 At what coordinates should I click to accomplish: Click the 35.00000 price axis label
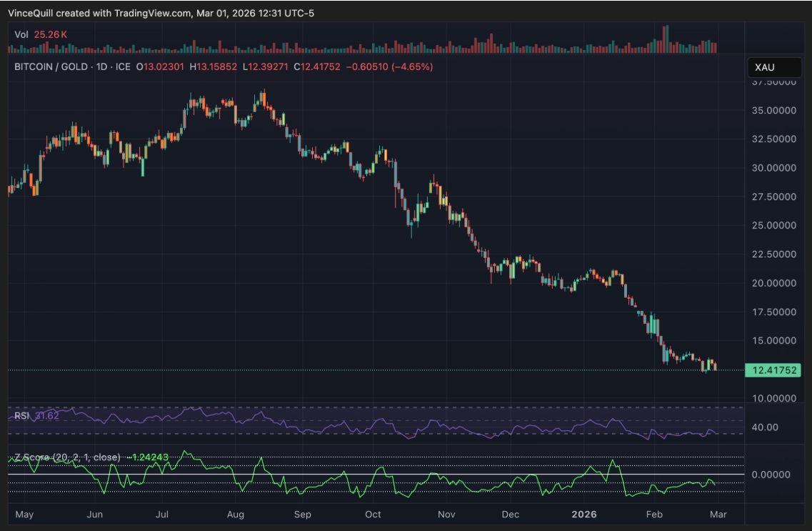[773, 110]
